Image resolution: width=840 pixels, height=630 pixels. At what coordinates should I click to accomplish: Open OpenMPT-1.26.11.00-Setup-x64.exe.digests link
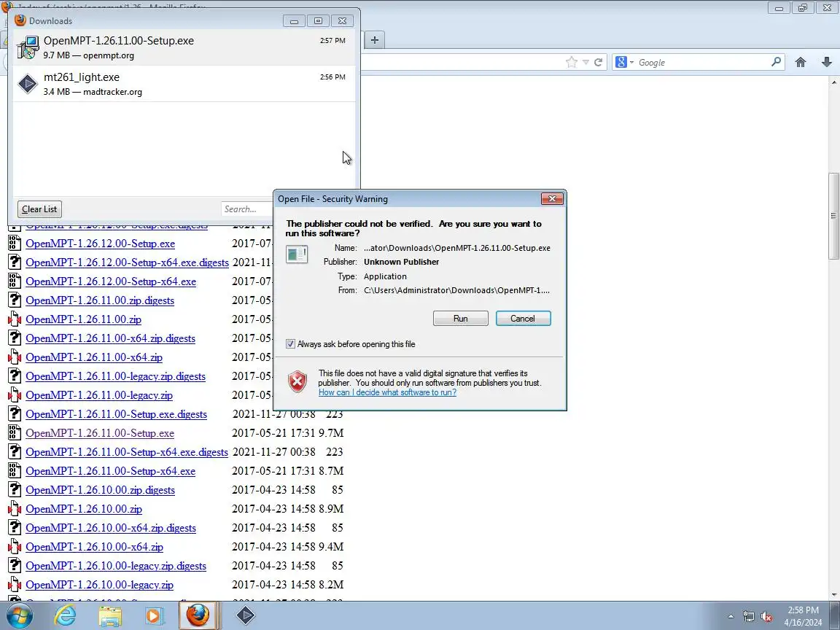pos(127,452)
